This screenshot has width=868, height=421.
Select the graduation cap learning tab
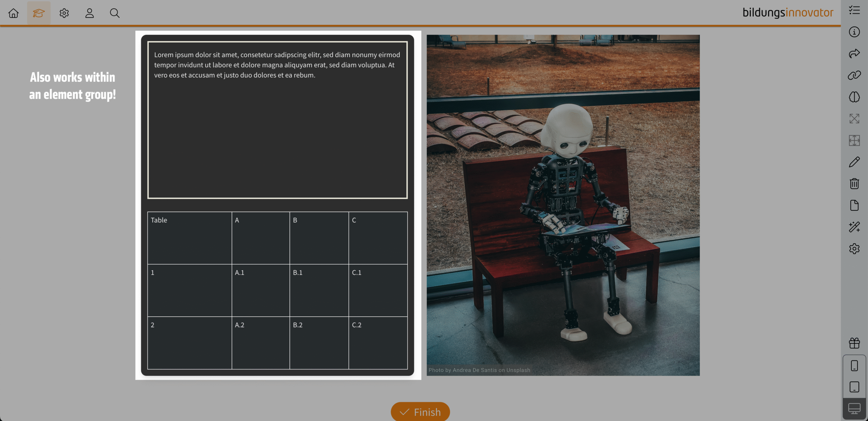coord(39,13)
